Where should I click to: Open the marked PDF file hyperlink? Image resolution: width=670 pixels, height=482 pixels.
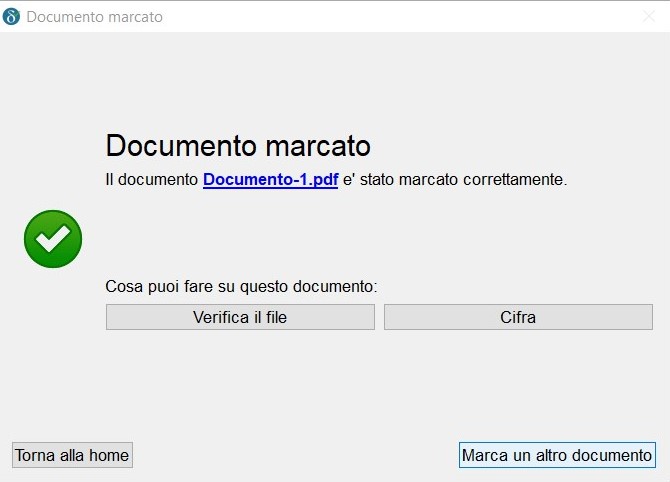tap(270, 180)
